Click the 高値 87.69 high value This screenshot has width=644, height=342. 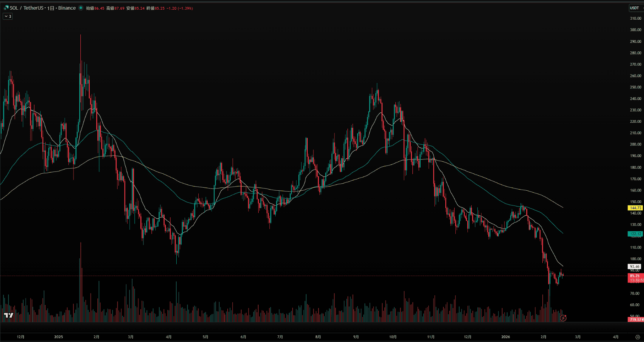[115, 8]
